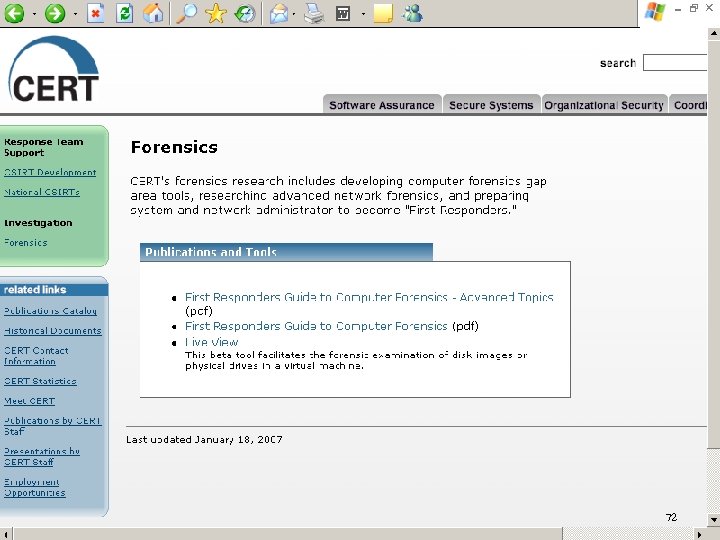Click the vertical scrollbar thumb

(x=714, y=243)
